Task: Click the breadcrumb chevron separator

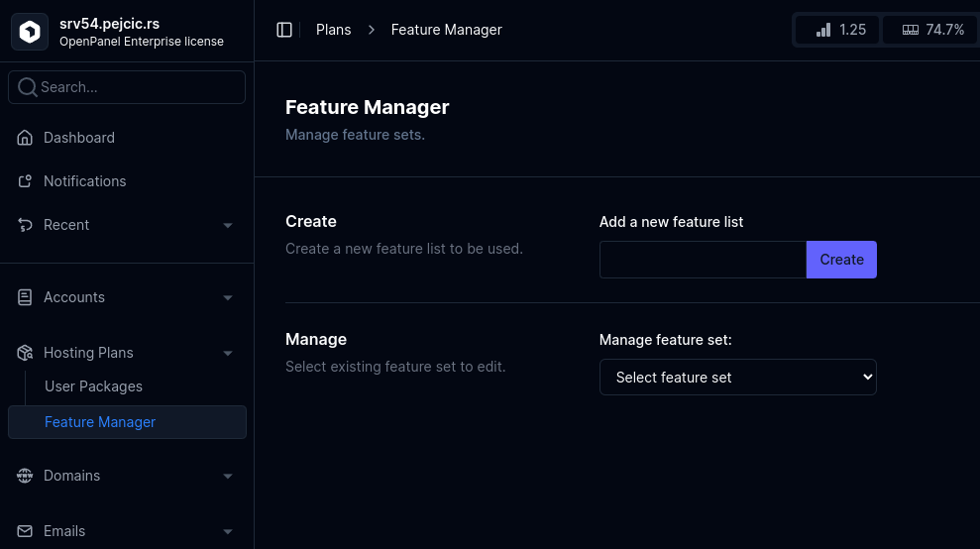Action: (x=372, y=30)
